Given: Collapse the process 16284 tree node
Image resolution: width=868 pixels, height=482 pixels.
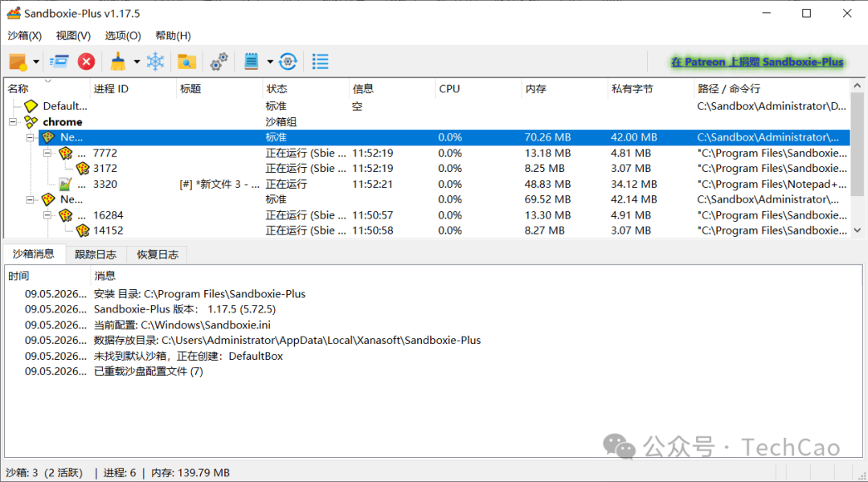Looking at the screenshot, I should pos(47,214).
